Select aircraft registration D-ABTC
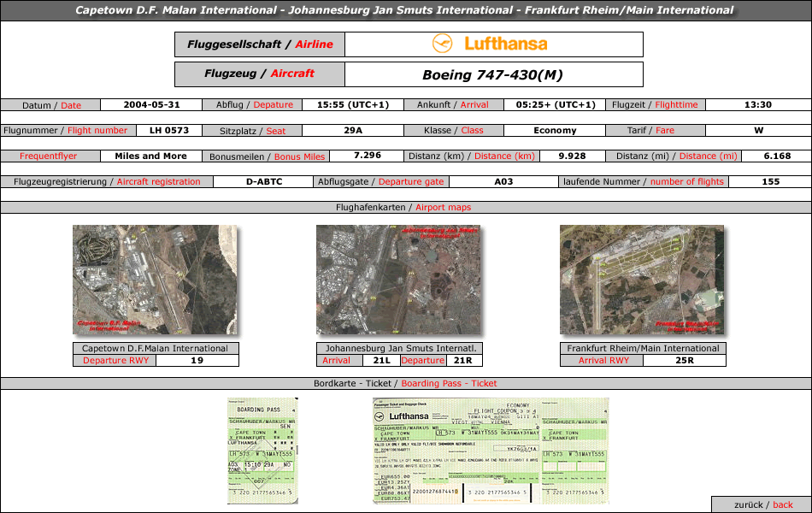The height and width of the screenshot is (513, 812). 264,182
